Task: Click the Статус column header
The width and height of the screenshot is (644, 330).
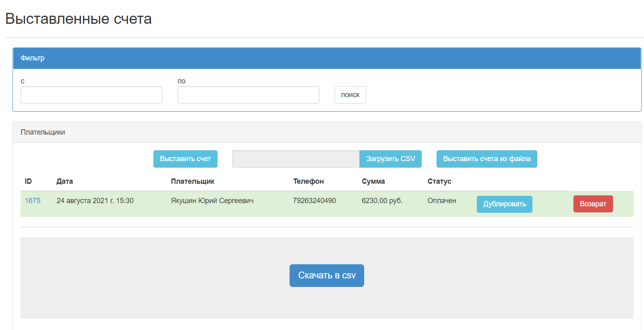Action: tap(439, 181)
